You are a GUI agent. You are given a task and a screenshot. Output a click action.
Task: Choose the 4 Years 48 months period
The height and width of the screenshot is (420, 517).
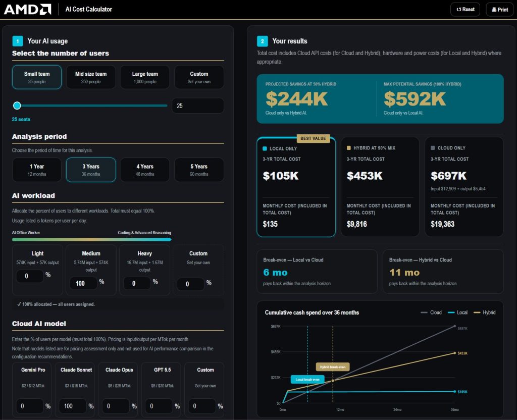point(145,170)
